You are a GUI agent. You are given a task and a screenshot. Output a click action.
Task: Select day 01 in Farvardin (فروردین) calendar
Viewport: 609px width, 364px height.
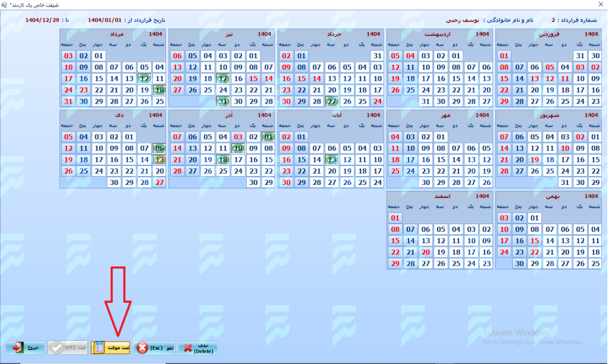[x=504, y=56]
